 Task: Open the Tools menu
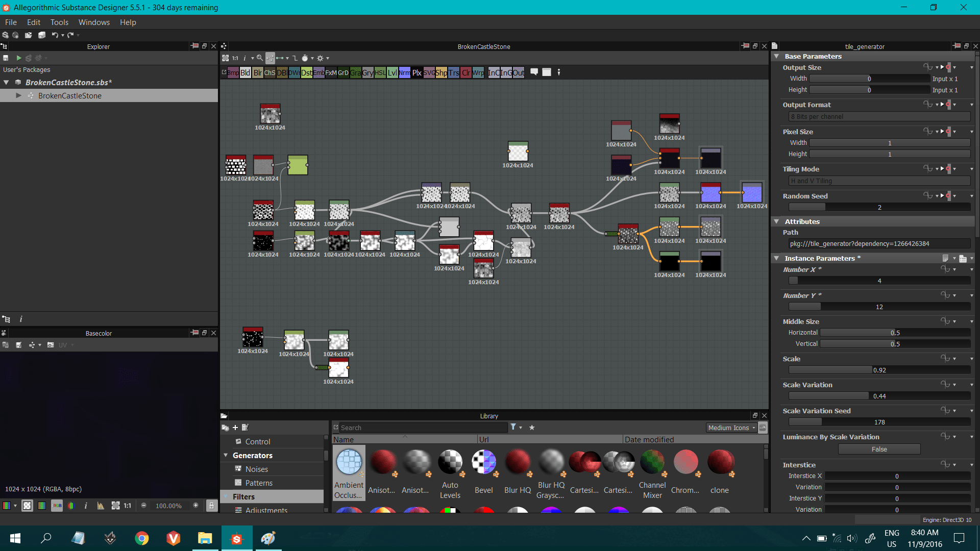point(59,22)
